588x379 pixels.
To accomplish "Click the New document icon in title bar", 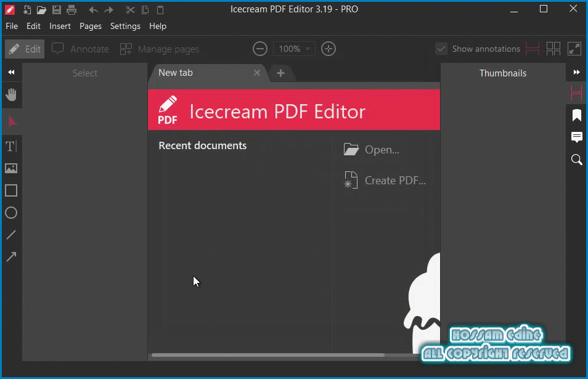I will tap(27, 10).
